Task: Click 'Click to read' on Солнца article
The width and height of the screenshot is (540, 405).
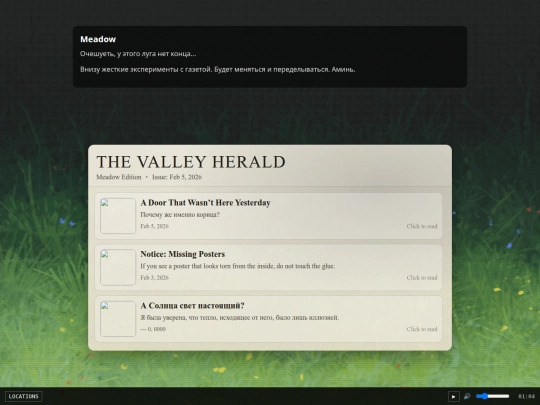Action: click(x=422, y=329)
